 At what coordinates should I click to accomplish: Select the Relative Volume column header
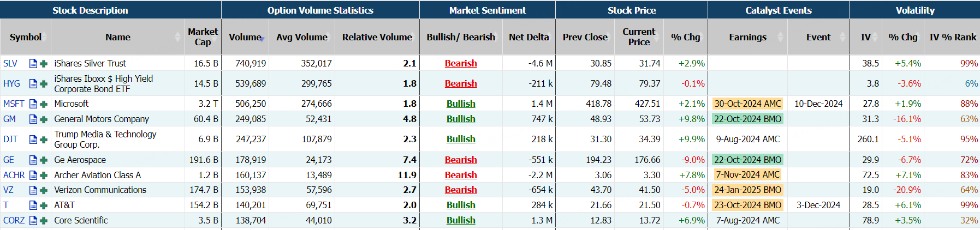(x=377, y=37)
